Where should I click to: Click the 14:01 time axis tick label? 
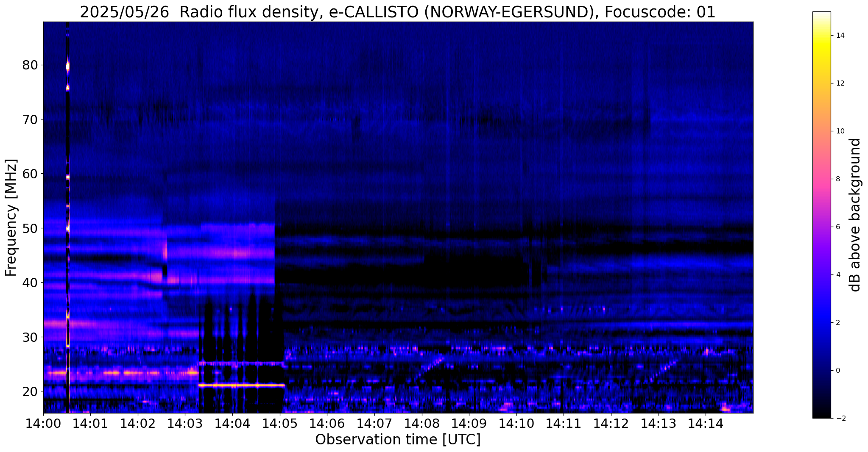coord(90,424)
